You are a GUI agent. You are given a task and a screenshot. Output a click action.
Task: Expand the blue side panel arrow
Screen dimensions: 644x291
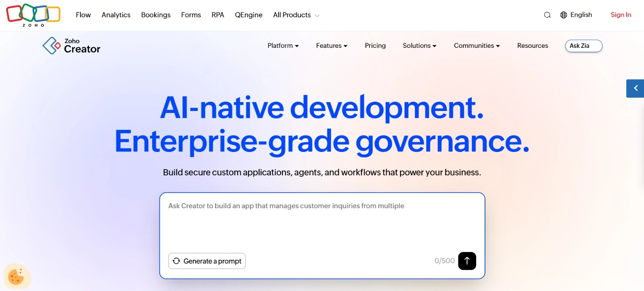[x=636, y=88]
